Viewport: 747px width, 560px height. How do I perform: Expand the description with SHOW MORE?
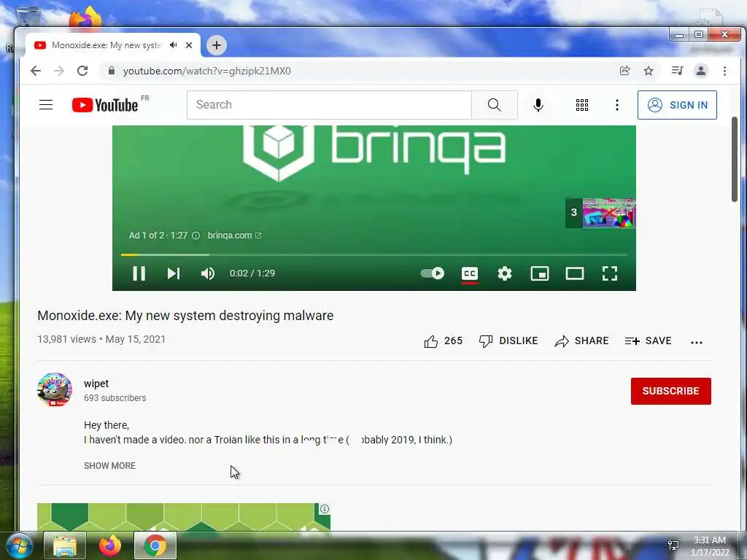coord(109,466)
